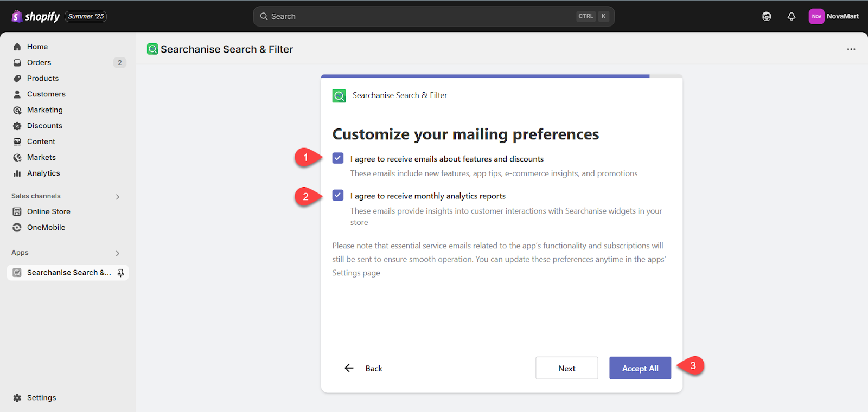Click the Marketing target icon
The height and width of the screenshot is (412, 868).
click(17, 110)
